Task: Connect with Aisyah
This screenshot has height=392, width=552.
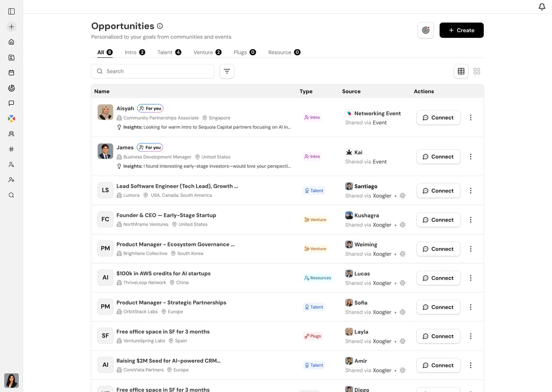Action: click(x=438, y=118)
